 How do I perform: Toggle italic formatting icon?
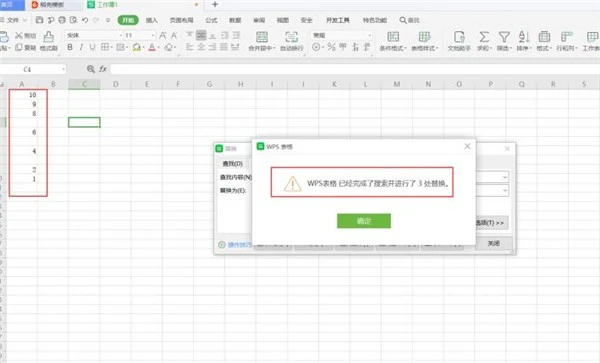coord(81,47)
